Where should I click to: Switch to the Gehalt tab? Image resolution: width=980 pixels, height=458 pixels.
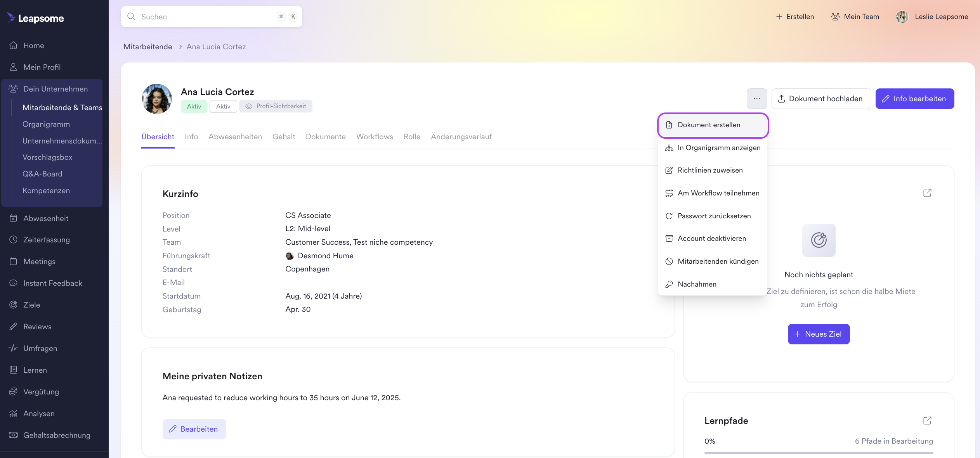click(284, 137)
